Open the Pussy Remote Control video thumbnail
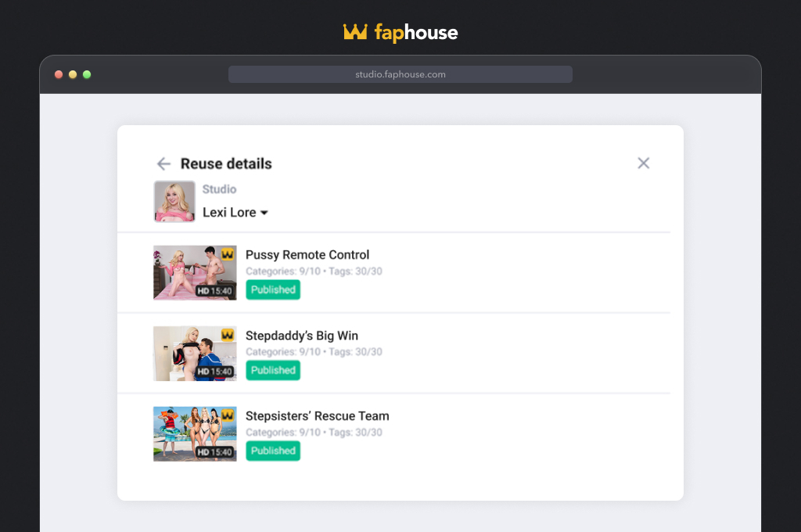Image resolution: width=801 pixels, height=532 pixels. (195, 273)
